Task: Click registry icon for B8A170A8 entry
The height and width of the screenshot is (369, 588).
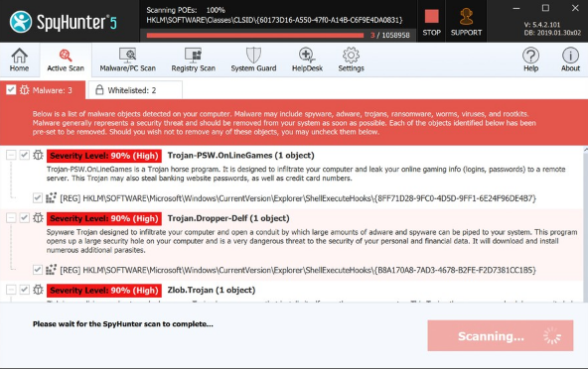Action: click(x=51, y=270)
